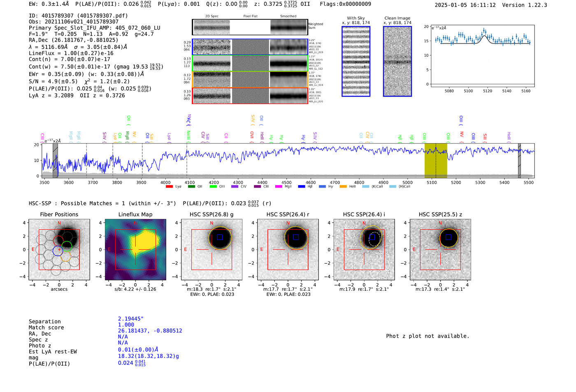Image resolution: width=576 pixels, height=392 pixels.
Task: Click the EW: 0.3±1.4Å header value
Action: tap(49, 4)
